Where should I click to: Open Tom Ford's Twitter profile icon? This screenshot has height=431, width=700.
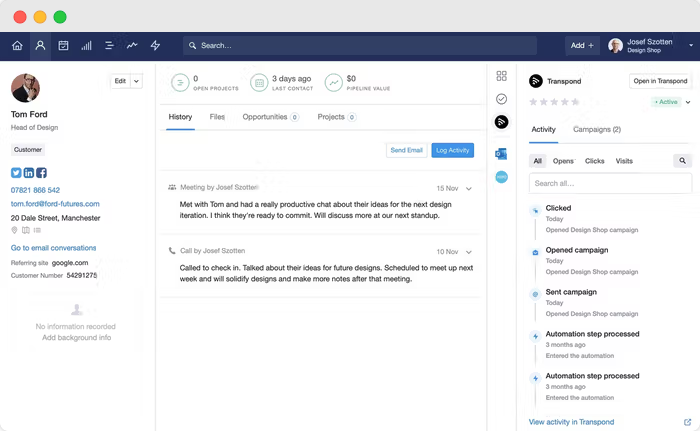tap(16, 173)
